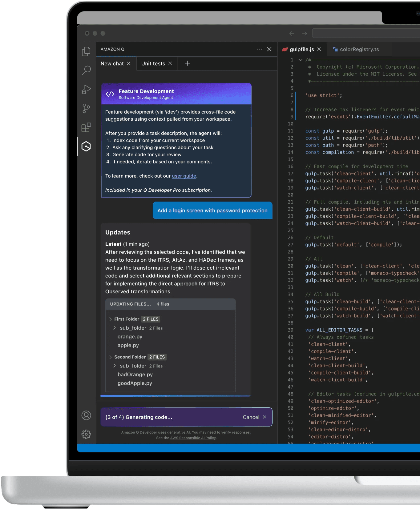Click the gulp.task('default' line 27
This screenshot has width=420, height=509.
(353, 245)
